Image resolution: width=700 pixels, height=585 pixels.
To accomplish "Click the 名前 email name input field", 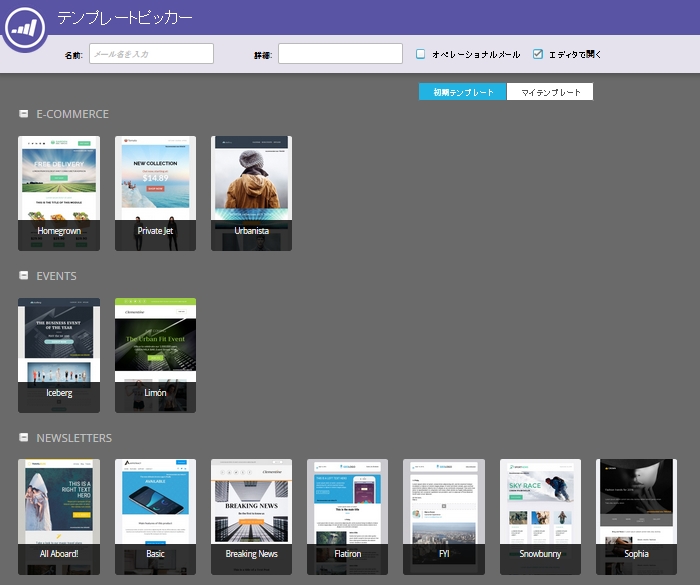I will [x=151, y=54].
